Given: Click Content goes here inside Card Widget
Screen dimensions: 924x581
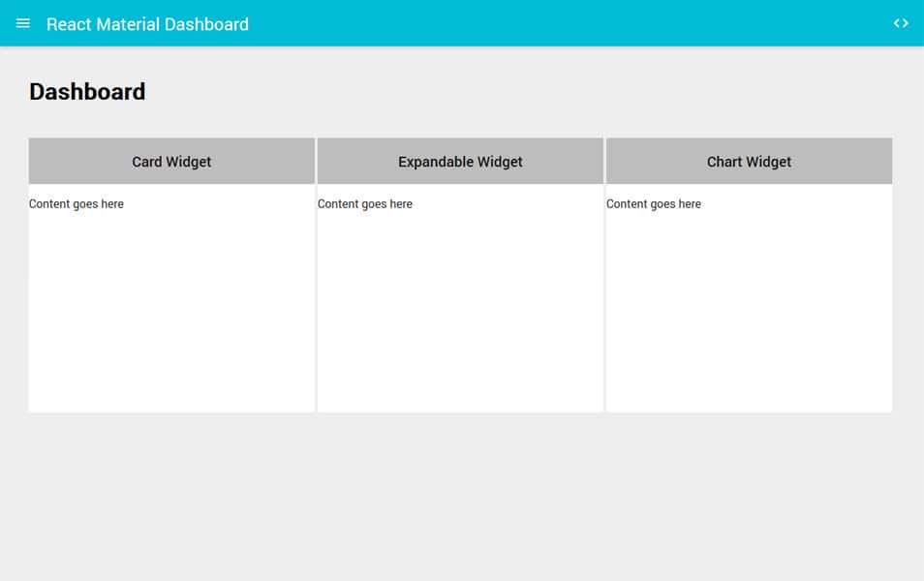Looking at the screenshot, I should [x=77, y=203].
